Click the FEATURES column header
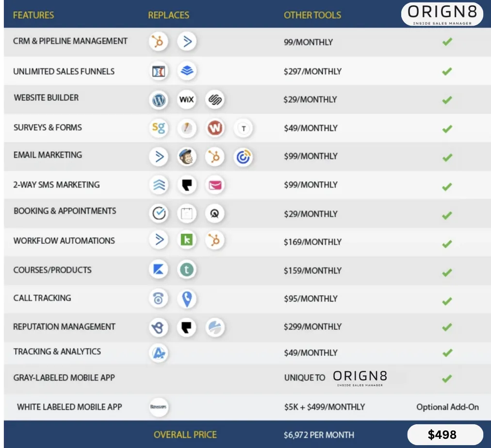Image resolution: width=491 pixels, height=448 pixels. pos(33,15)
